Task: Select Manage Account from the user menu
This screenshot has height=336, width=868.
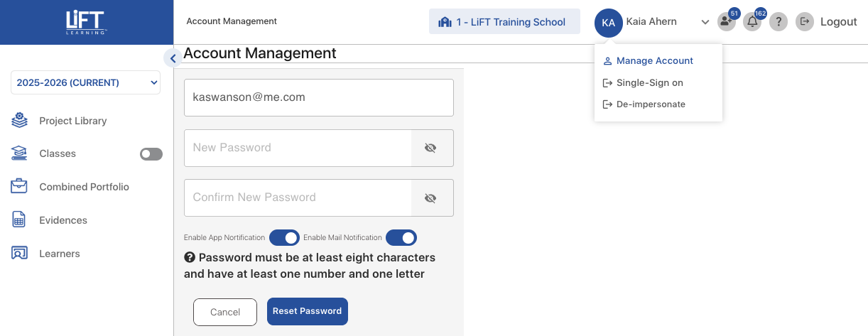Action: (654, 61)
